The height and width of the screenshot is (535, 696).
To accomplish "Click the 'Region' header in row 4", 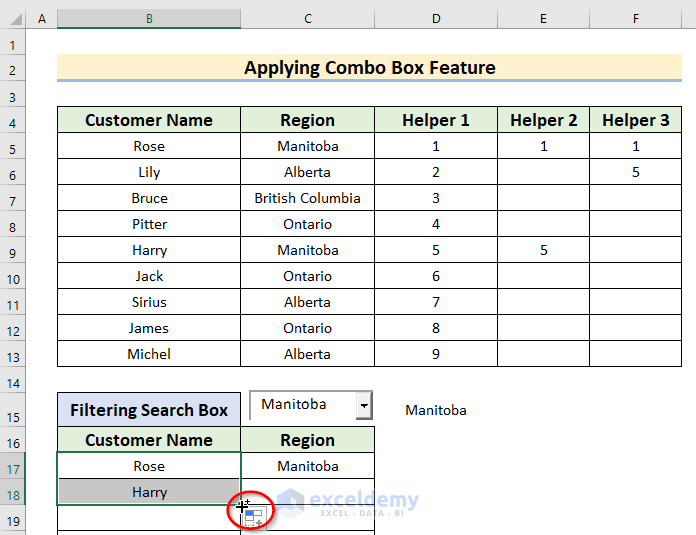I will click(308, 120).
